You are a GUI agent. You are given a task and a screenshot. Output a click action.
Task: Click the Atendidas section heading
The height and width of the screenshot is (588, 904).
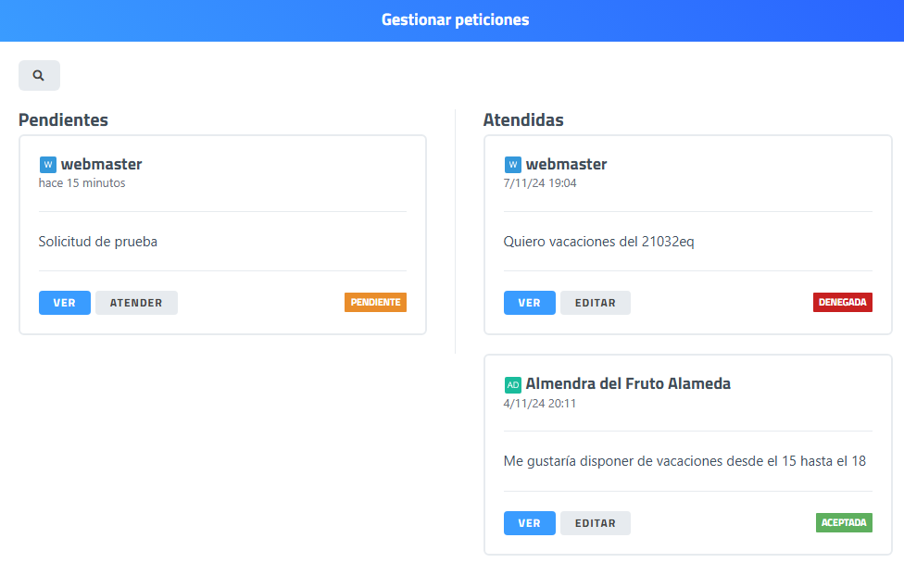[523, 120]
